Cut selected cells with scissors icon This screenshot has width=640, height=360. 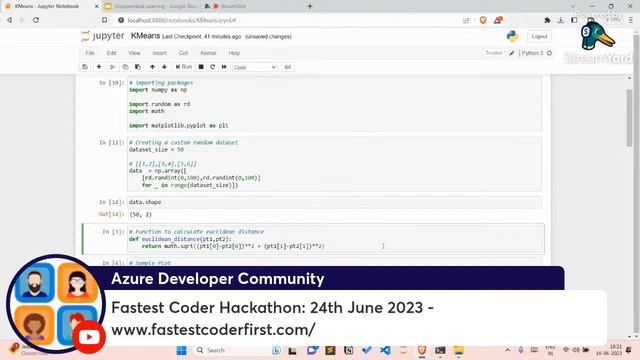point(112,67)
